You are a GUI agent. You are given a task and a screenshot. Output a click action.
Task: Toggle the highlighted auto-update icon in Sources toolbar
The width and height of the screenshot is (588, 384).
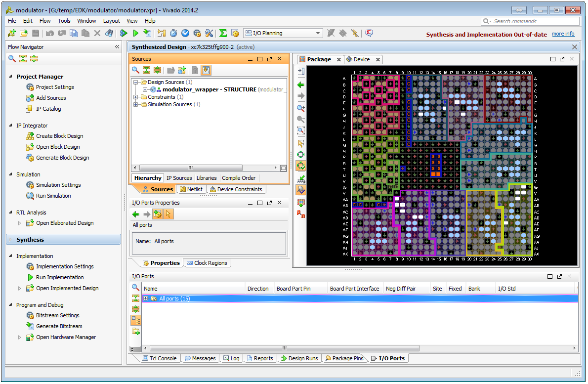tap(206, 70)
